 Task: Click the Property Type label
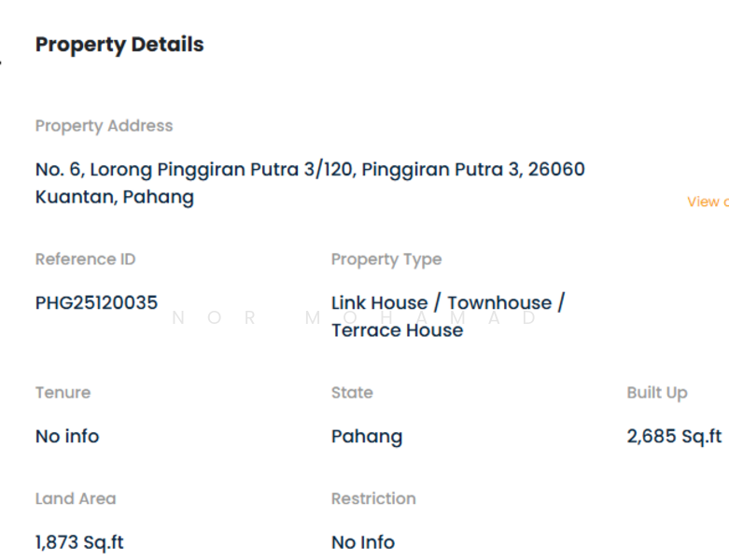[386, 259]
